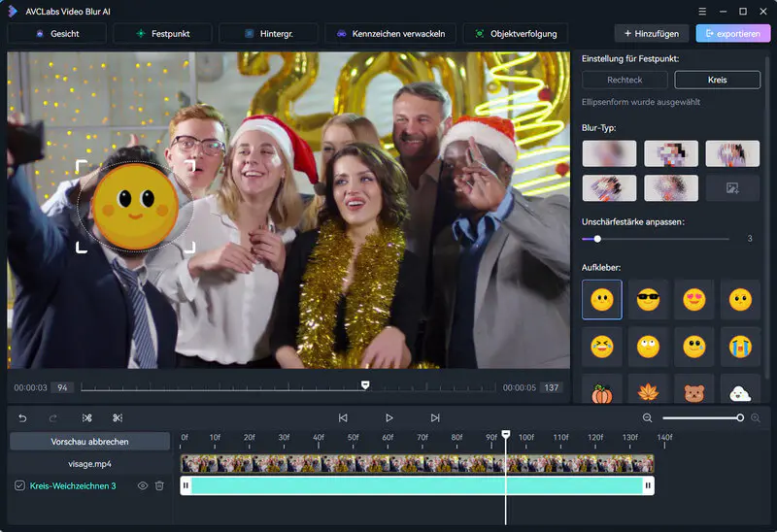Adjust the timeline zoom slider handle
The height and width of the screenshot is (532, 777).
click(x=740, y=418)
